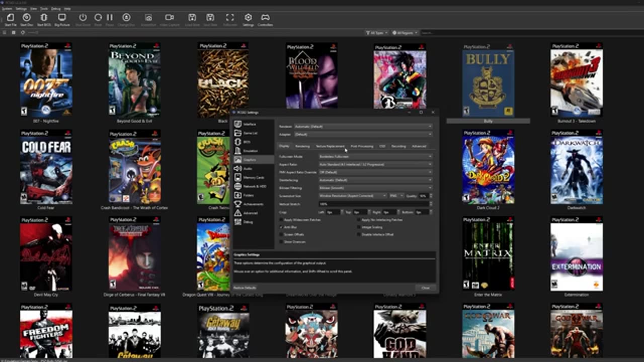Take a Screenshot via the toolbar camera icon
Image resolution: width=644 pixels, height=362 pixels.
[x=148, y=20]
